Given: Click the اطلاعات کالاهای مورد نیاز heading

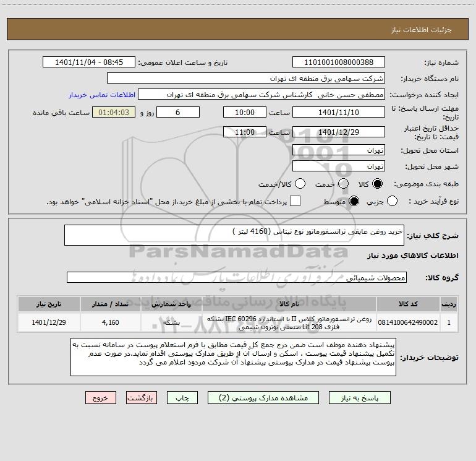Looking at the screenshot, I should tap(412, 256).
